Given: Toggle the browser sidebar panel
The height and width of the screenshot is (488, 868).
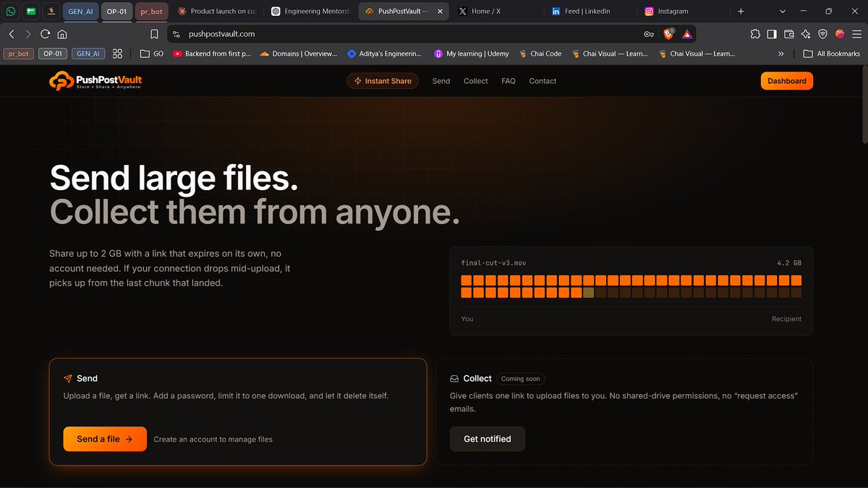Looking at the screenshot, I should tap(772, 34).
